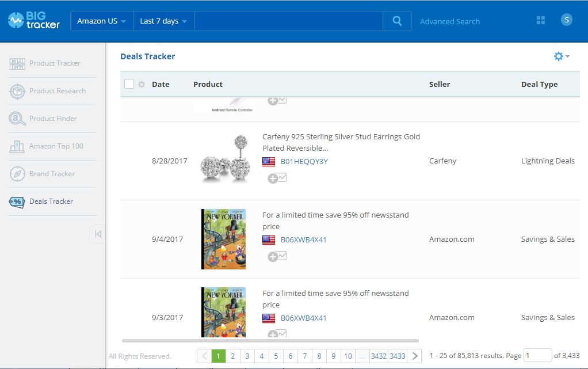Click the Product Tracker chart icon
588x369 pixels.
tap(17, 64)
